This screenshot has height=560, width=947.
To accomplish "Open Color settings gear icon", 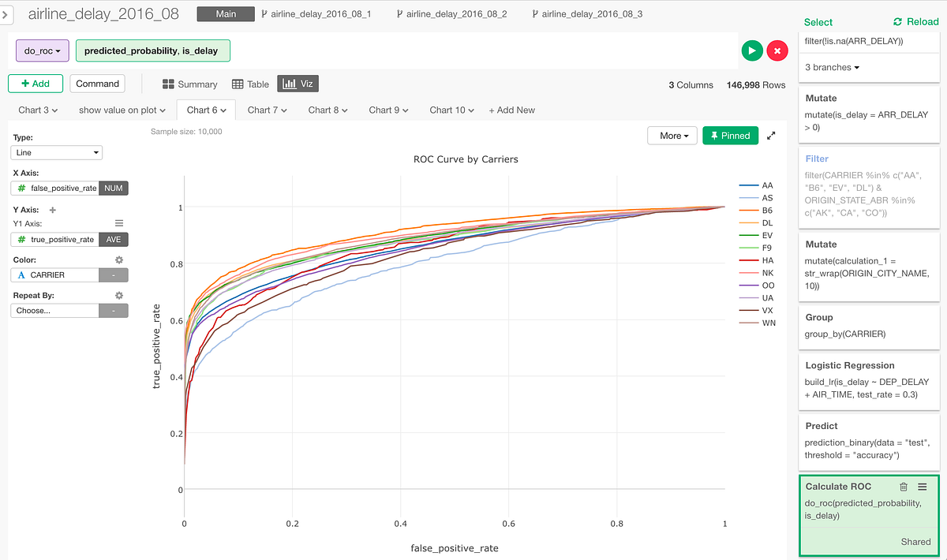I will pyautogui.click(x=118, y=259).
